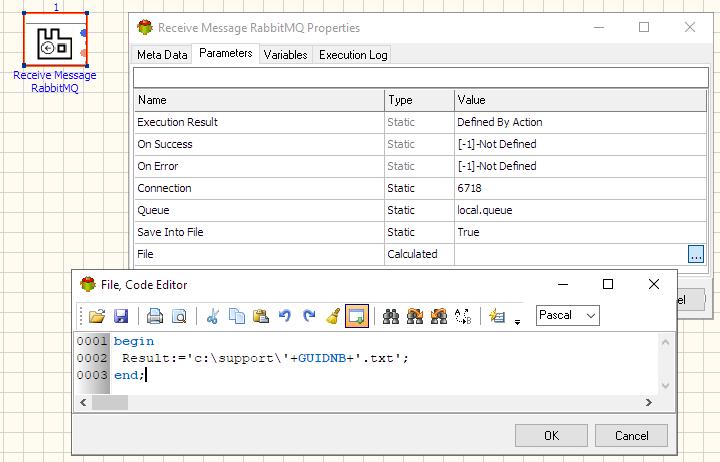
Task: Click the Connection parameter name
Action: pyautogui.click(x=164, y=188)
